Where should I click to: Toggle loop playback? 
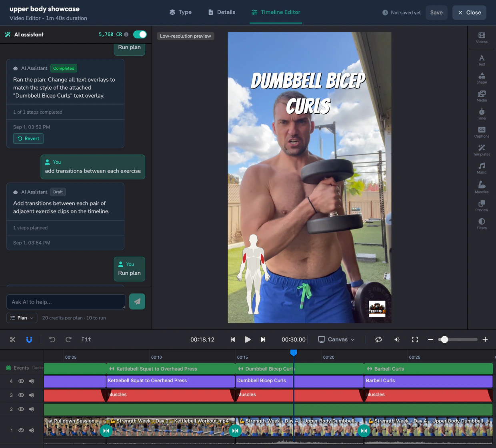tap(378, 340)
